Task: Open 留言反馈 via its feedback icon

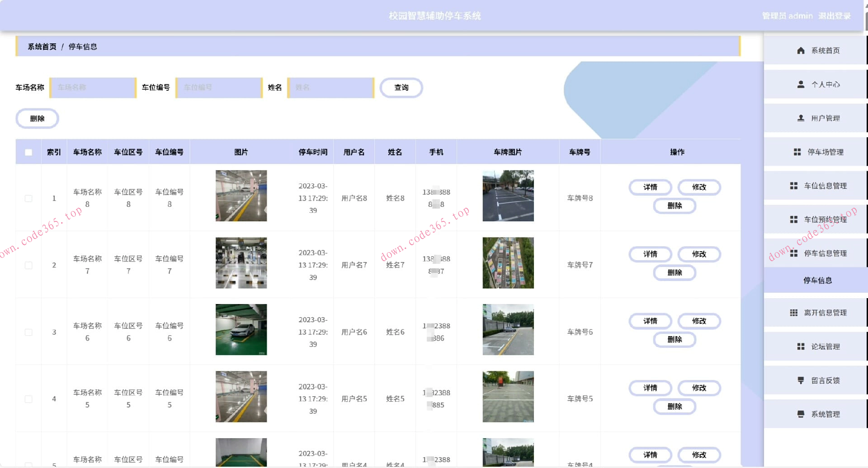Action: click(800, 380)
